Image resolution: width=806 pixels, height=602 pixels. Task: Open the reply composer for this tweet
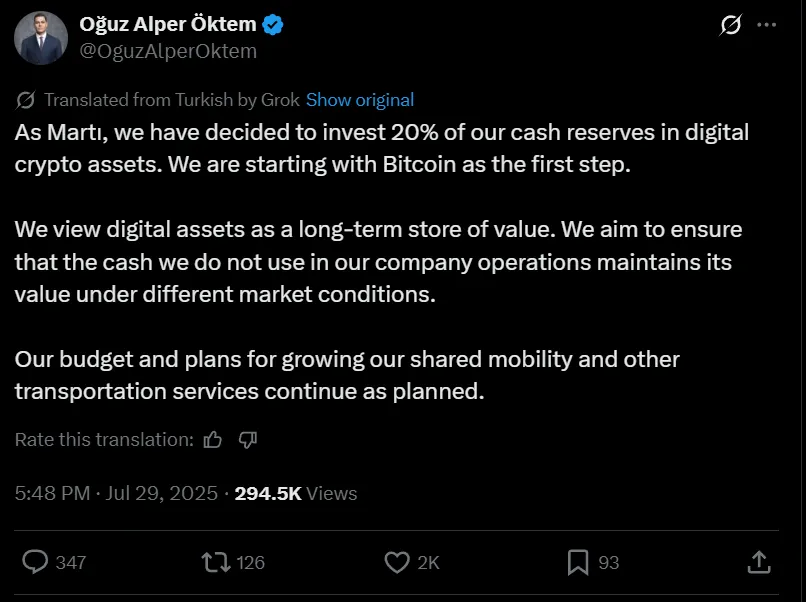pyautogui.click(x=38, y=562)
